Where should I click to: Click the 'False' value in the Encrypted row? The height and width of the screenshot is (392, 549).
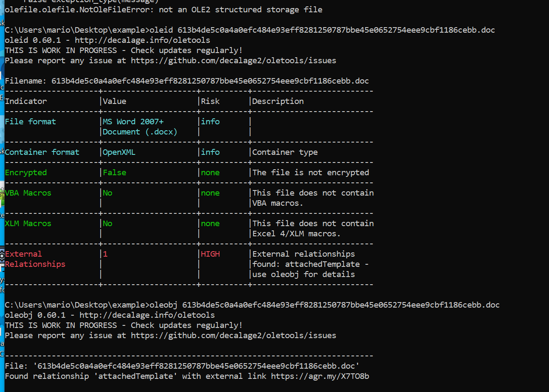pyautogui.click(x=115, y=173)
